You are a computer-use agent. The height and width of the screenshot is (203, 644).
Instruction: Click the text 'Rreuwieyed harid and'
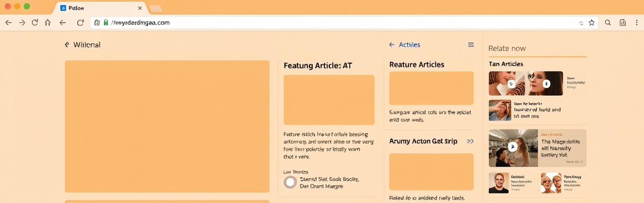(x=537, y=110)
